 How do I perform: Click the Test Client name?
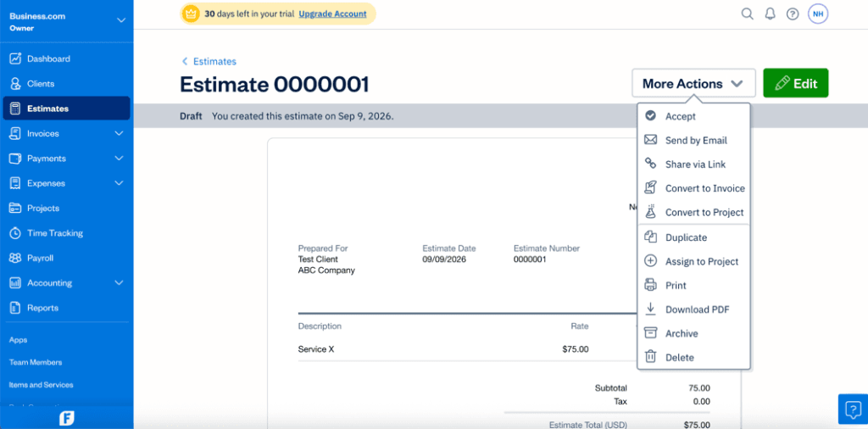[318, 259]
